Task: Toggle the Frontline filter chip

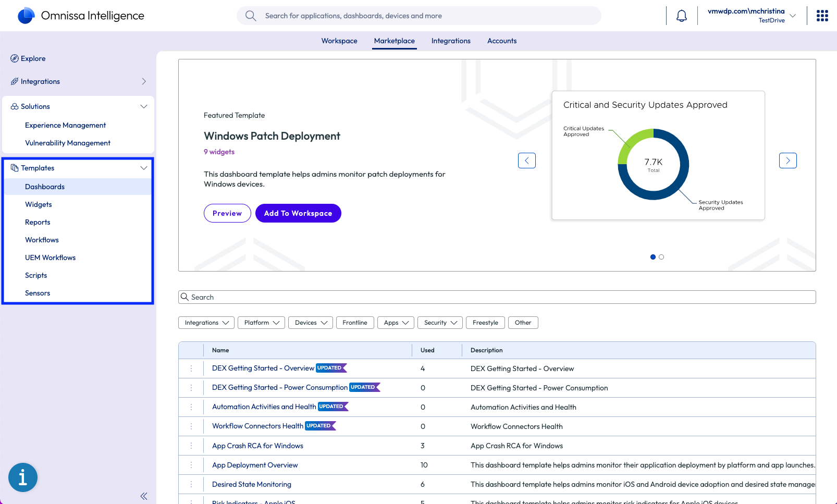Action: coord(355,323)
